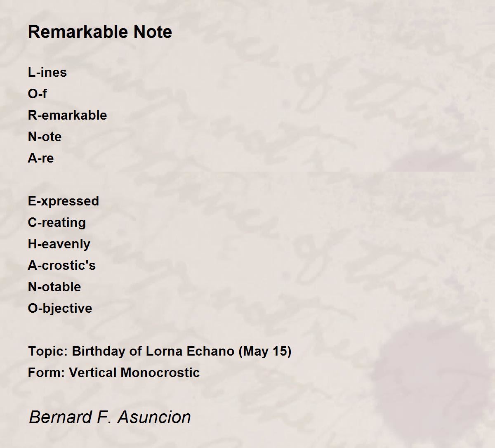Click the word N-otable

pos(54,287)
